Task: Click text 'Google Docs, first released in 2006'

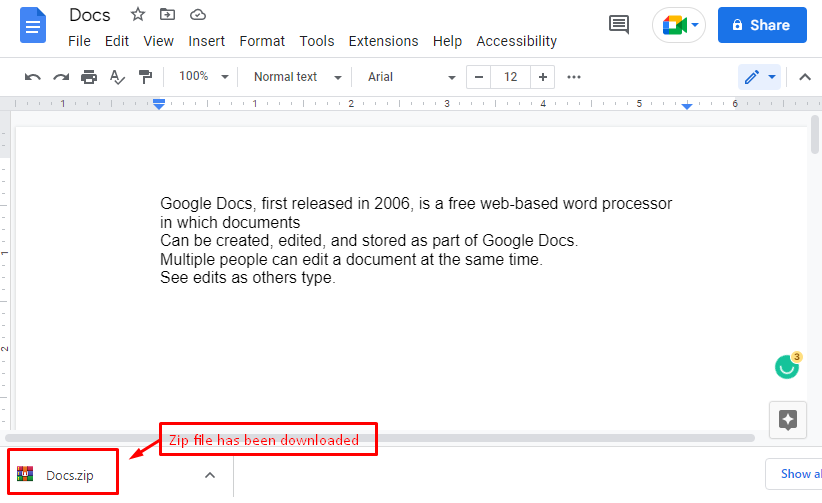Action: click(285, 204)
